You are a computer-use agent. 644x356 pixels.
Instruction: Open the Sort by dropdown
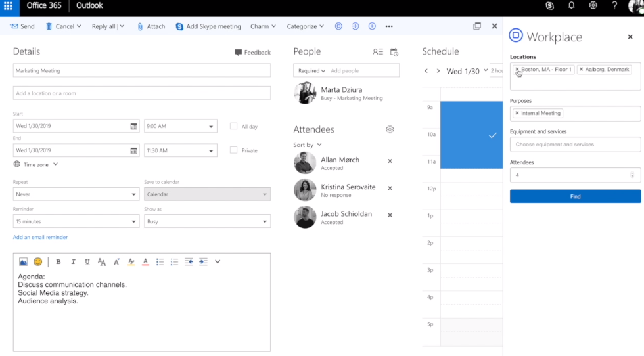coord(308,145)
